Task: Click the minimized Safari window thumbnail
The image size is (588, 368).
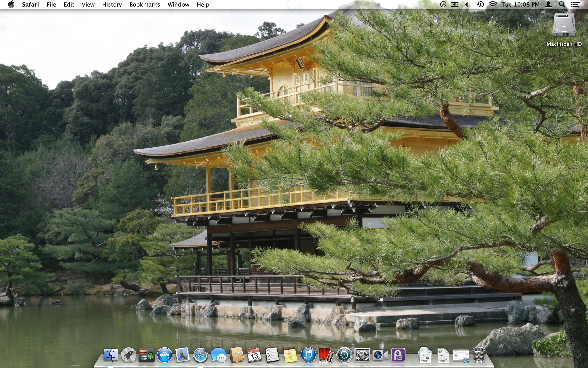Action: coord(461,356)
